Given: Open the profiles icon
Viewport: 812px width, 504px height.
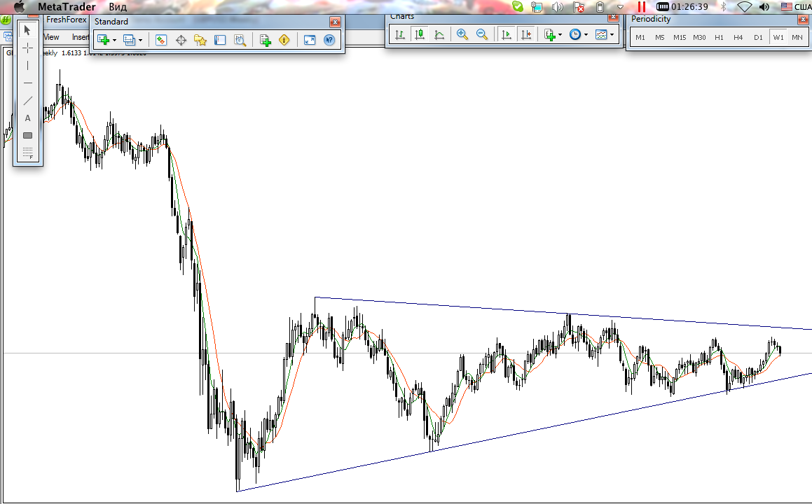Looking at the screenshot, I should point(129,40).
